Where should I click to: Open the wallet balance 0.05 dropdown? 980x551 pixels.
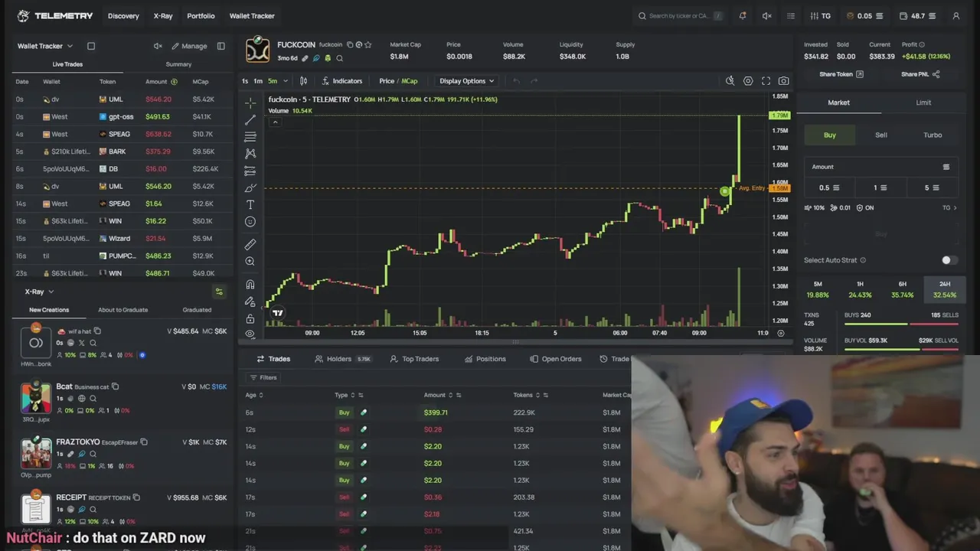tap(864, 15)
